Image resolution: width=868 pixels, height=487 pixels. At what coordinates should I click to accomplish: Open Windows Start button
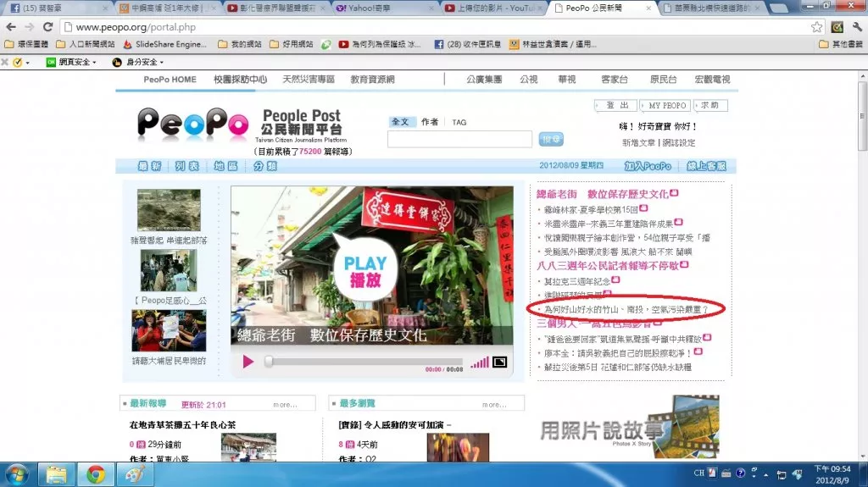[x=17, y=475]
